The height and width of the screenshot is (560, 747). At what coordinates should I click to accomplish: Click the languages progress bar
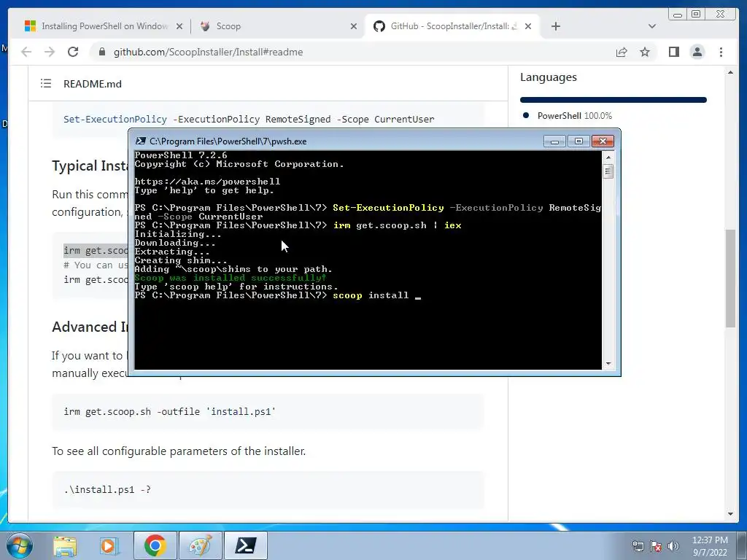[613, 100]
